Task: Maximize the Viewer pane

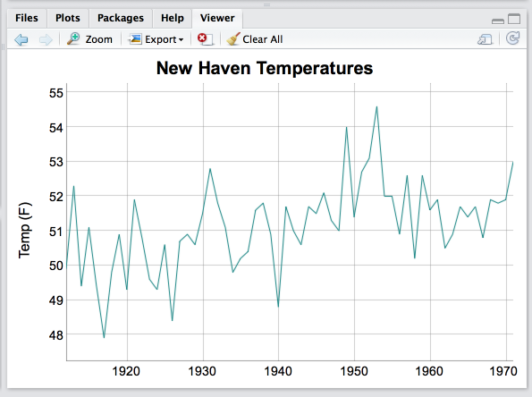Action: (x=514, y=19)
